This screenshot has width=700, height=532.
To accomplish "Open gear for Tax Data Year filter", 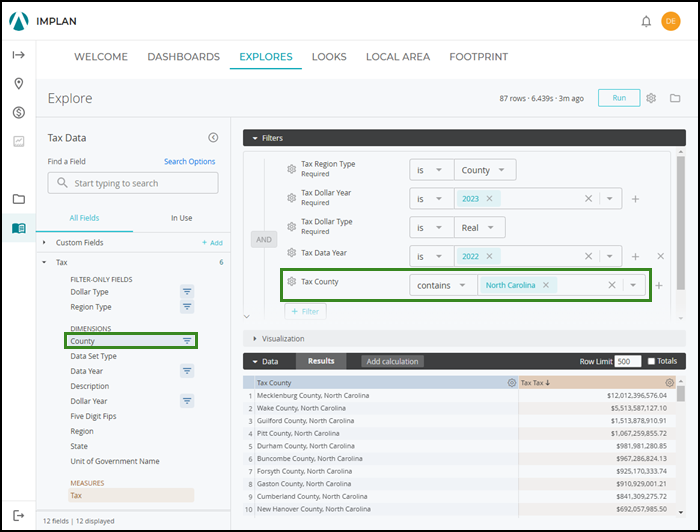I will coord(292,253).
